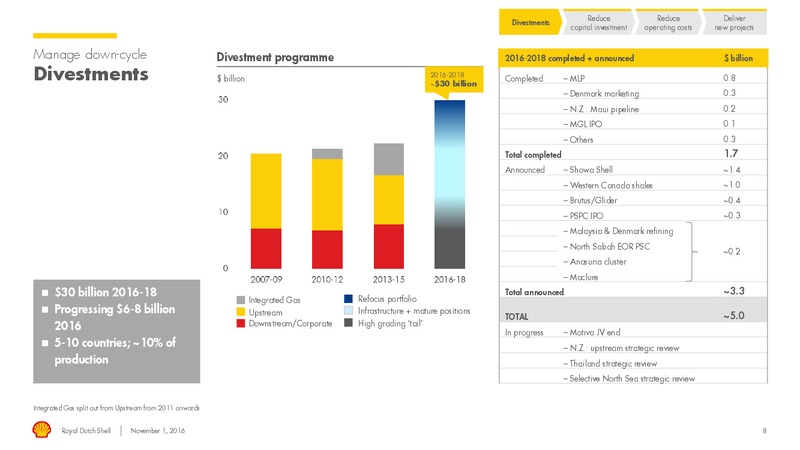
Task: Select the Western Canada shales row
Action: pyautogui.click(x=633, y=185)
